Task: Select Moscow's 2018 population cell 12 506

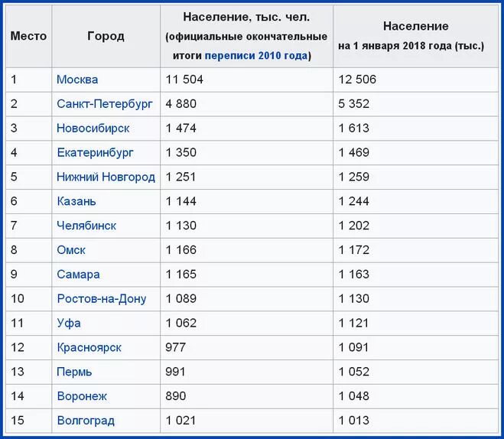Action: [358, 80]
